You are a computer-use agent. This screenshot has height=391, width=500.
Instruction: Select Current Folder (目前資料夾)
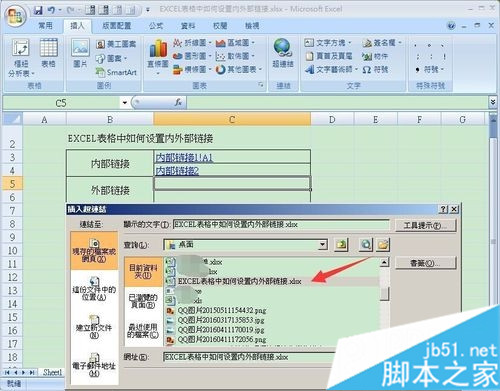pyautogui.click(x=143, y=272)
